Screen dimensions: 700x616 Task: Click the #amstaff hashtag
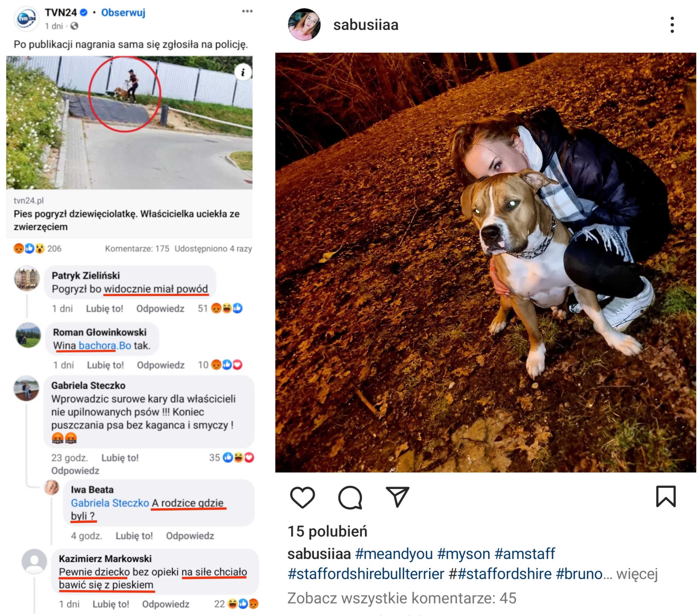[x=525, y=554]
